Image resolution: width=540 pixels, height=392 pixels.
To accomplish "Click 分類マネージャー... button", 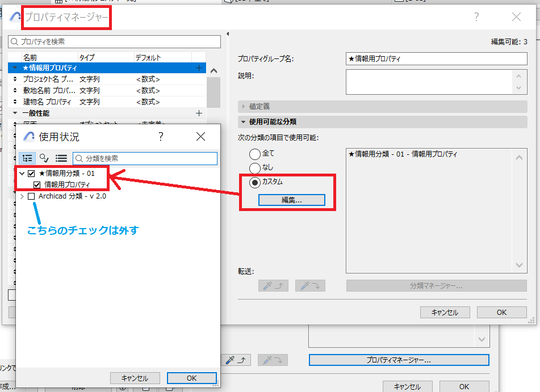I will (x=437, y=286).
